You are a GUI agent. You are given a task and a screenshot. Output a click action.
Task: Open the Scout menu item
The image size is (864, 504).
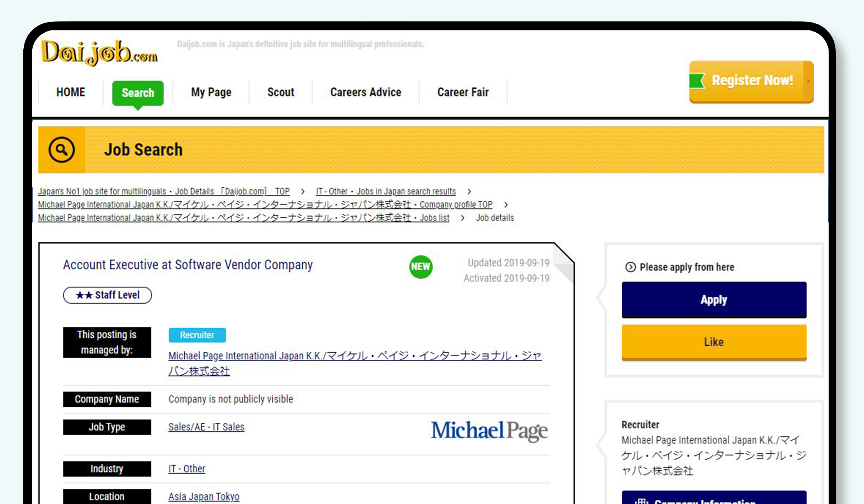(x=281, y=92)
